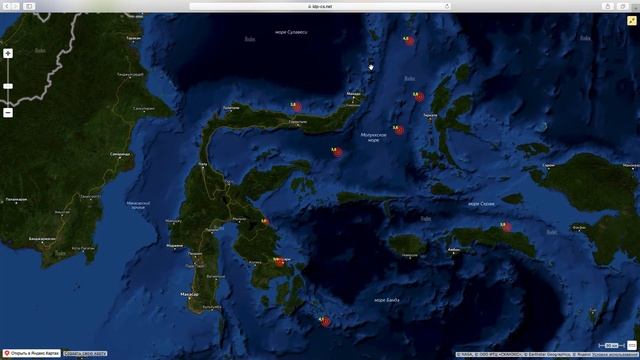Select the earthquake marker north of Ternate
Screen dimensions: 640x360
(419, 97)
